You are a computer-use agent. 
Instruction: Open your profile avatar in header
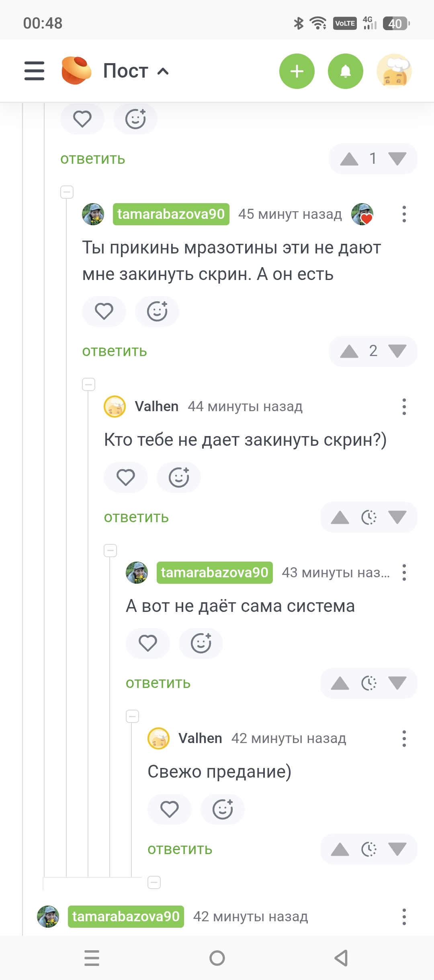point(394,71)
